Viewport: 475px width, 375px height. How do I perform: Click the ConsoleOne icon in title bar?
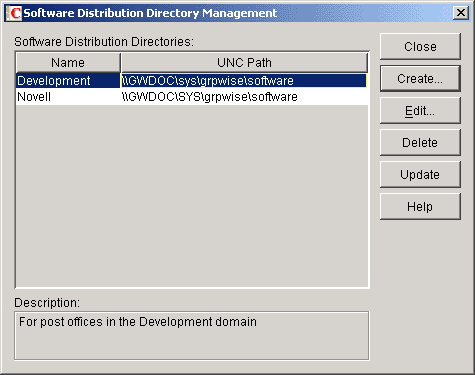point(14,13)
